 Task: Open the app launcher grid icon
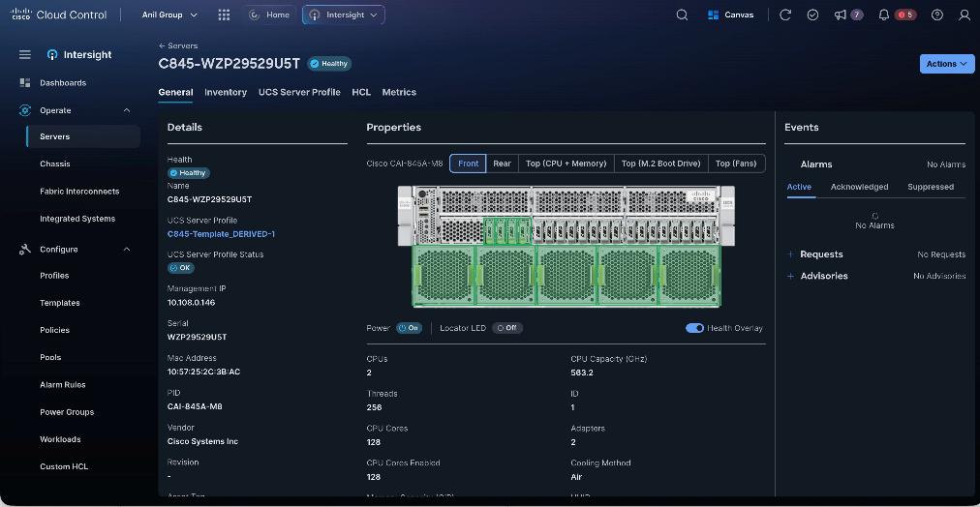pos(224,15)
